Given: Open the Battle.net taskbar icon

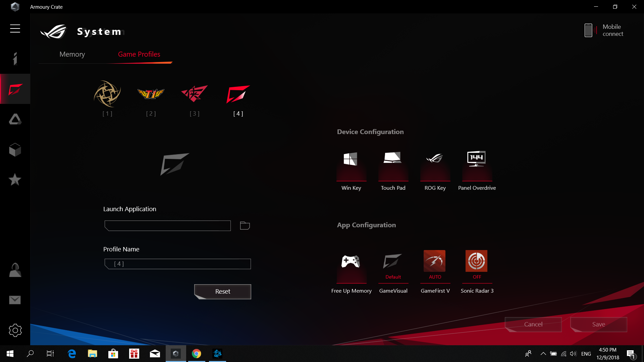Looking at the screenshot, I should (x=217, y=354).
